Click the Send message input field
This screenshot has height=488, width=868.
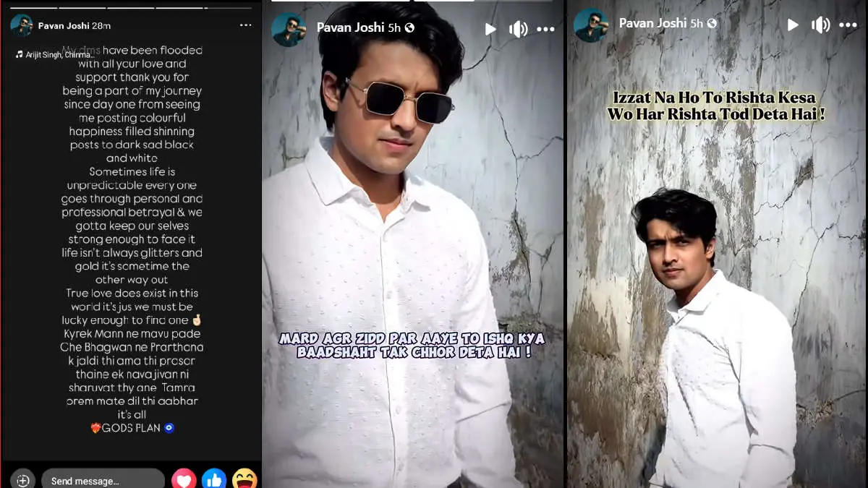(101, 478)
